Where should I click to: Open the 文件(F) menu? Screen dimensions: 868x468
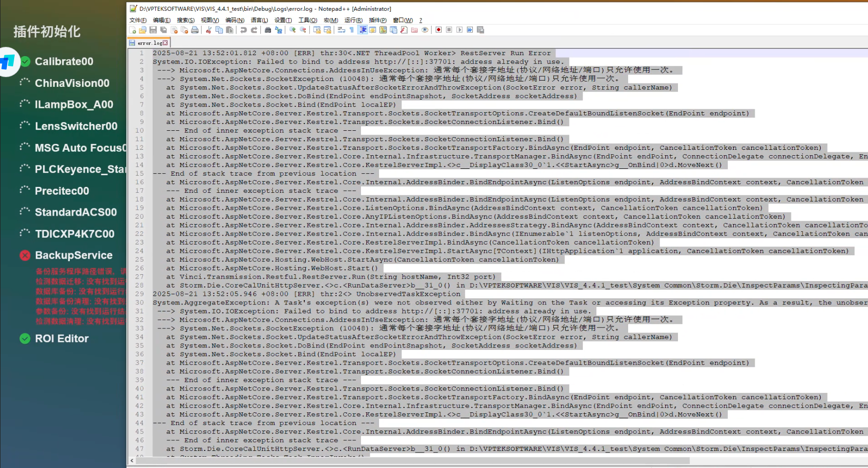coord(138,20)
